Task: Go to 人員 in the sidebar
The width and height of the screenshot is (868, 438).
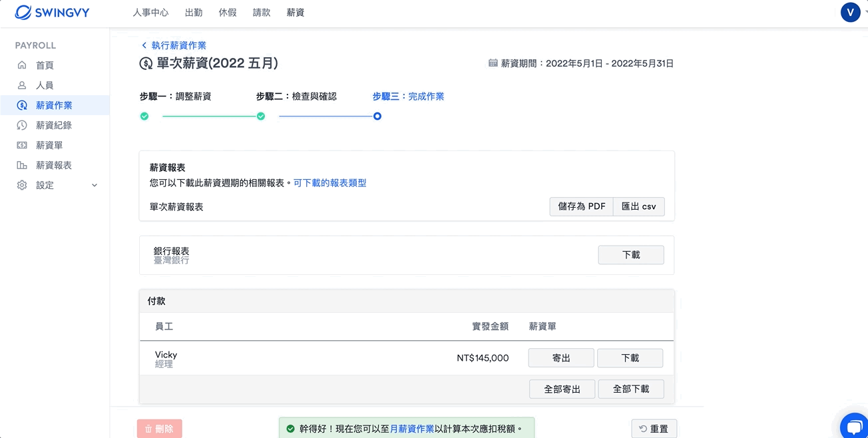Action: pyautogui.click(x=45, y=85)
